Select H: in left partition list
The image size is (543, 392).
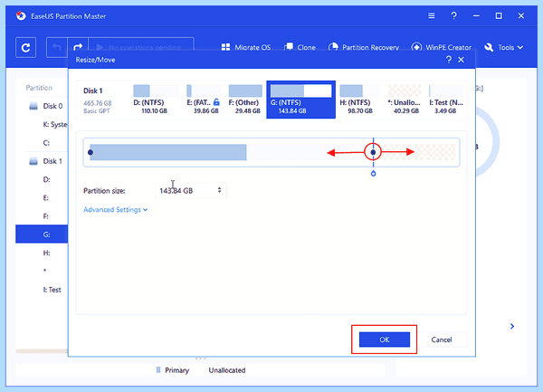tap(46, 253)
